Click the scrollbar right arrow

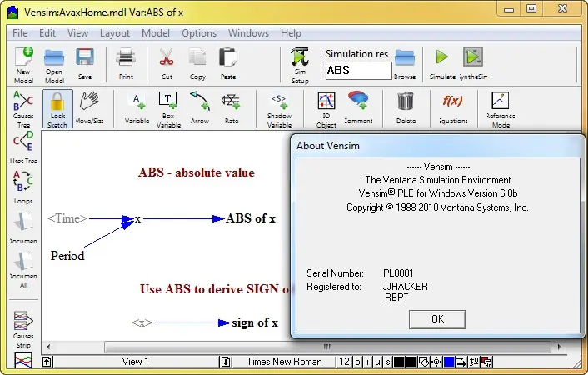click(x=559, y=347)
